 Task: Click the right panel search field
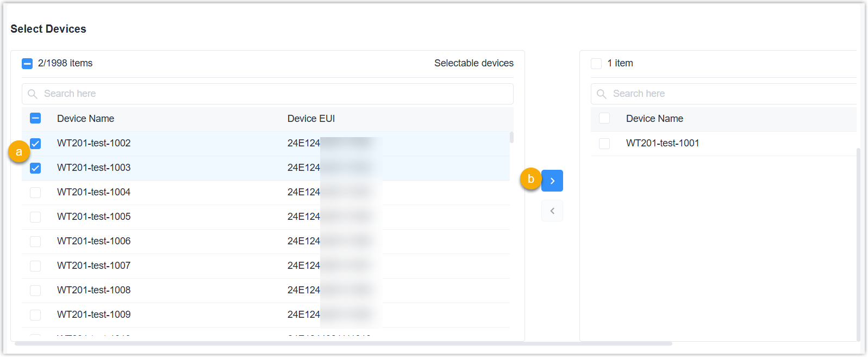728,94
